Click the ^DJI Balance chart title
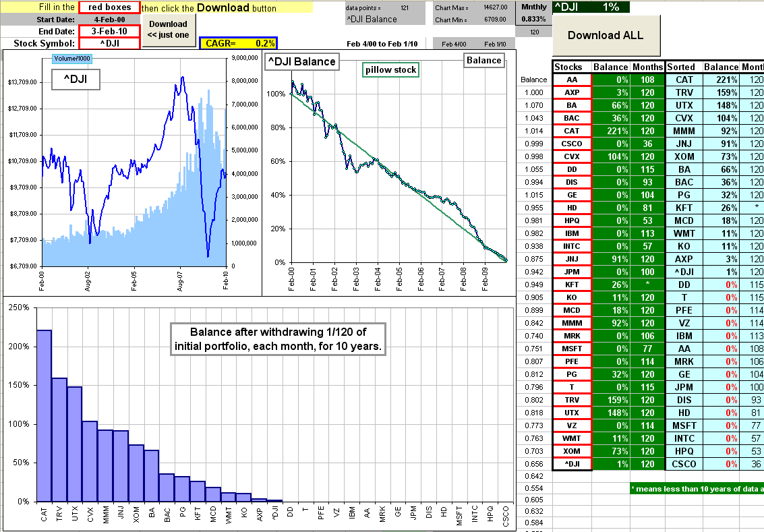Image resolution: width=764 pixels, height=532 pixels. pyautogui.click(x=301, y=62)
